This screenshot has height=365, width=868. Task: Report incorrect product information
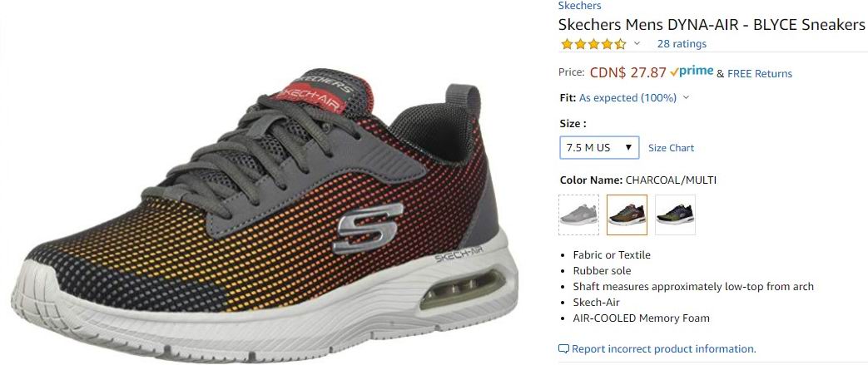pos(663,349)
